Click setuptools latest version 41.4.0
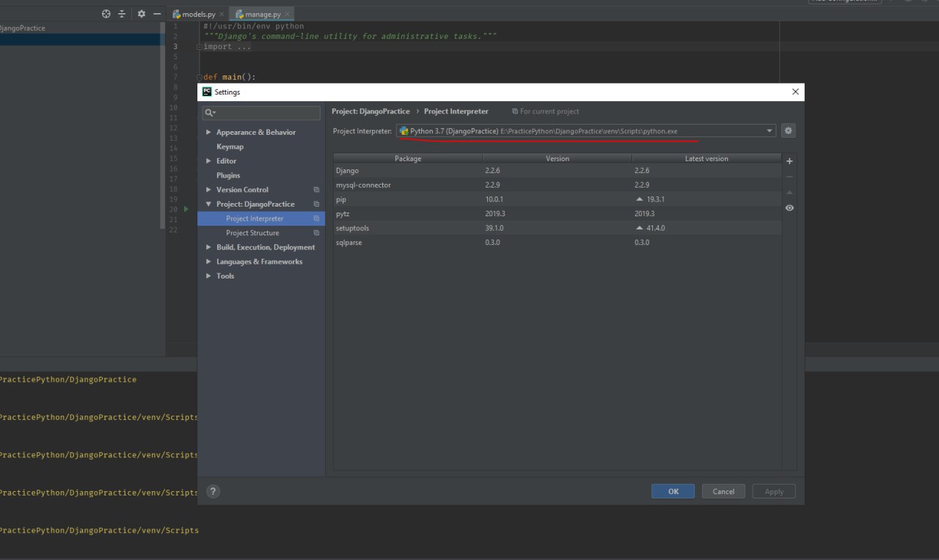The image size is (939, 560). [656, 228]
